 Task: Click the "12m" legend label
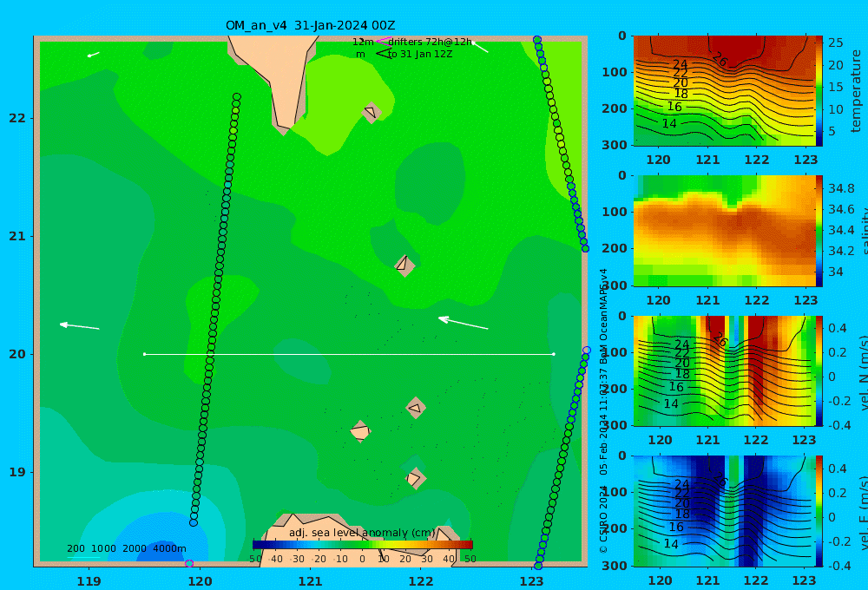[363, 42]
